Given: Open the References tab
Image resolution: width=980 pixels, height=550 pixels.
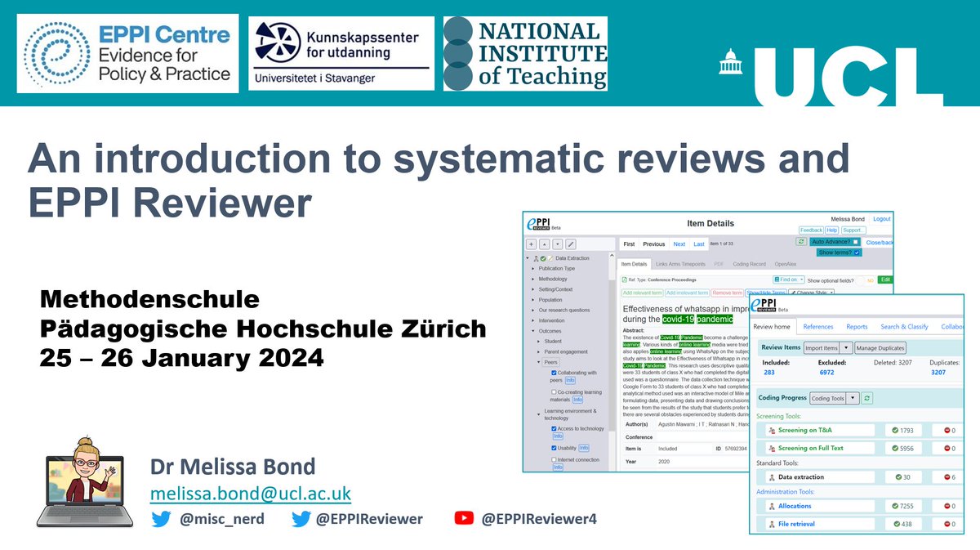Looking at the screenshot, I should [817, 327].
